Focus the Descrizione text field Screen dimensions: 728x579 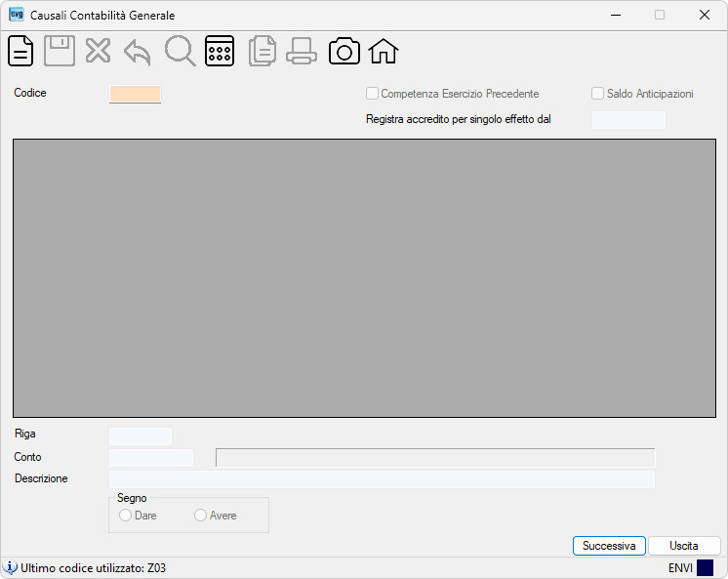tap(382, 479)
